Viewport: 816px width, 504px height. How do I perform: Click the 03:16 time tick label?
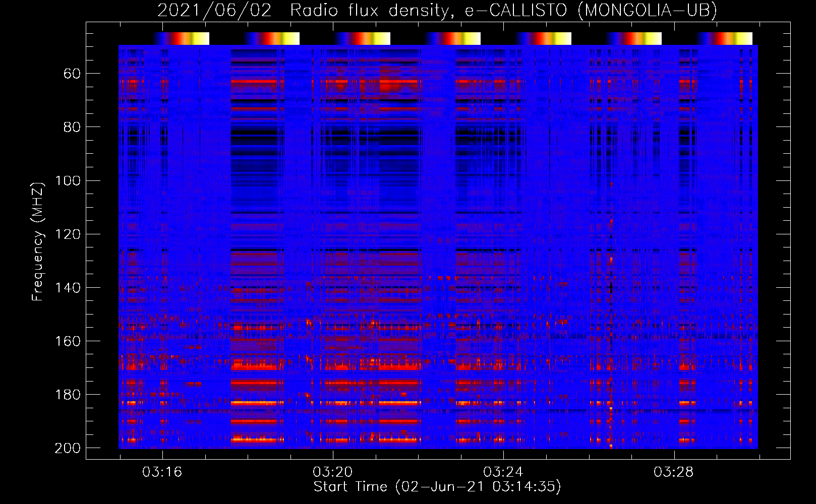click(162, 472)
